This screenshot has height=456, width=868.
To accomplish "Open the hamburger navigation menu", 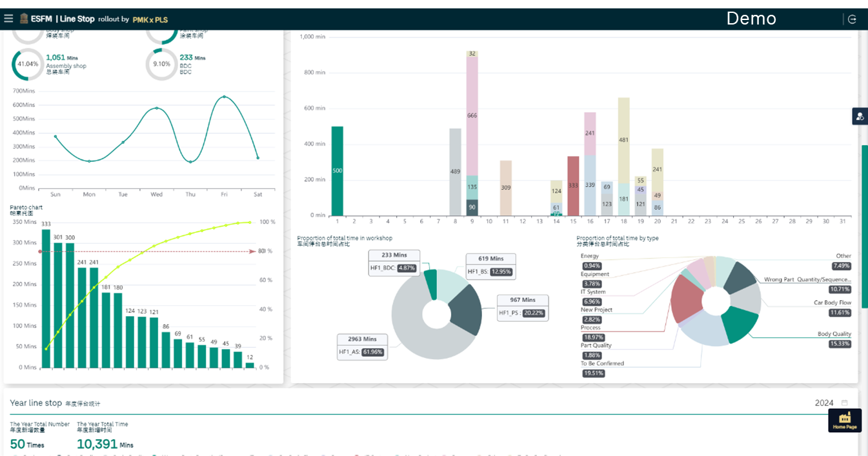I will click(8, 19).
